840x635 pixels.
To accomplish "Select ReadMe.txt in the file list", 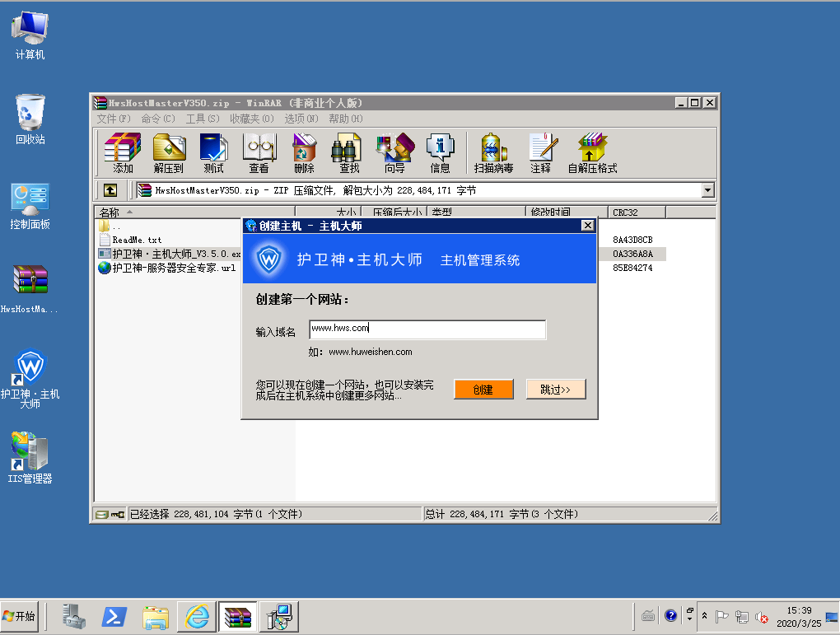I will click(137, 240).
